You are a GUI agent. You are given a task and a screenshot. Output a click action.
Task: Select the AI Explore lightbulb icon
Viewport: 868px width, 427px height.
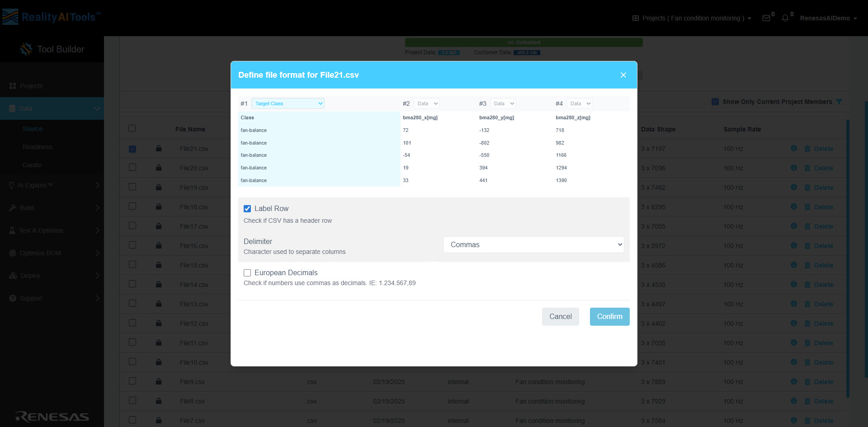click(x=11, y=185)
